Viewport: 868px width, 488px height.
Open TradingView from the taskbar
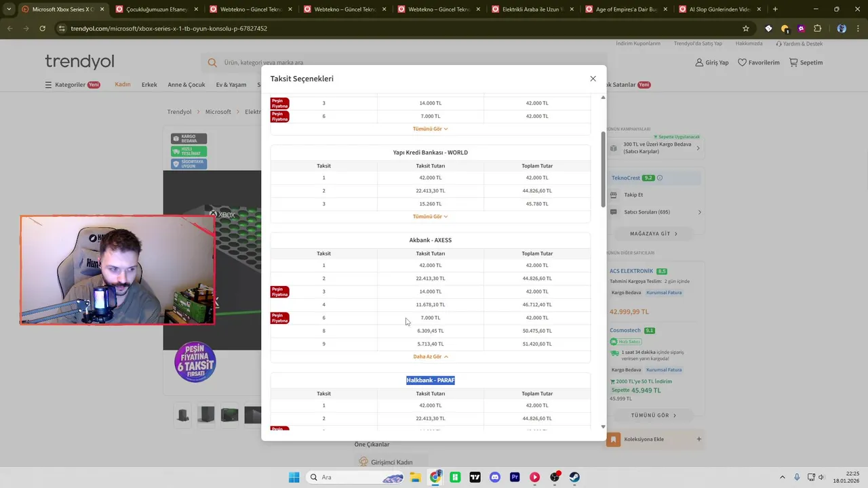click(475, 477)
